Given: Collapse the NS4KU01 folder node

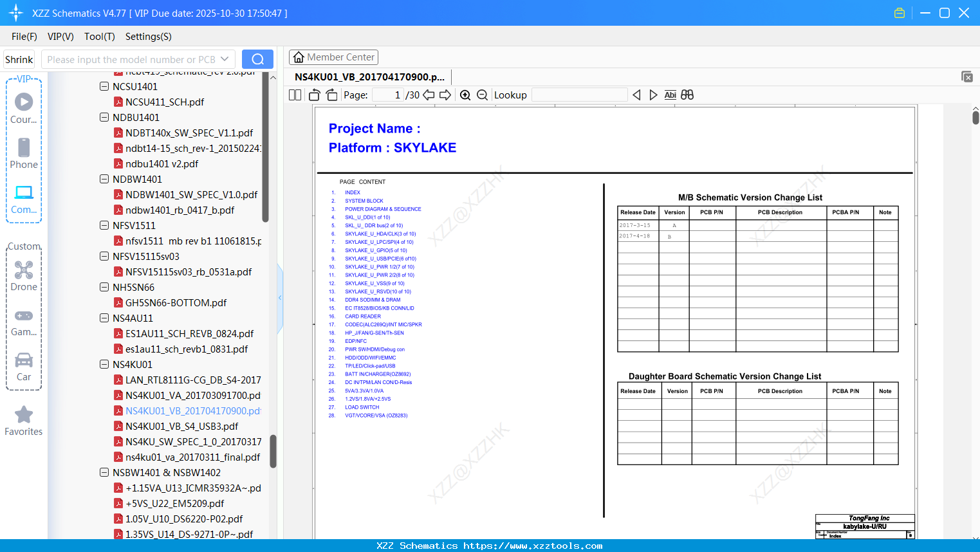Looking at the screenshot, I should (x=104, y=364).
